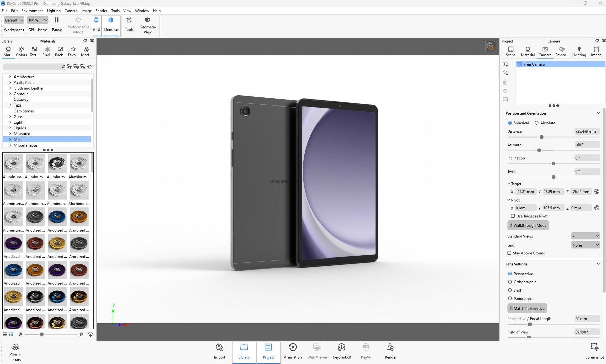Open the Render dialog
606x364 pixels.
coord(390,352)
